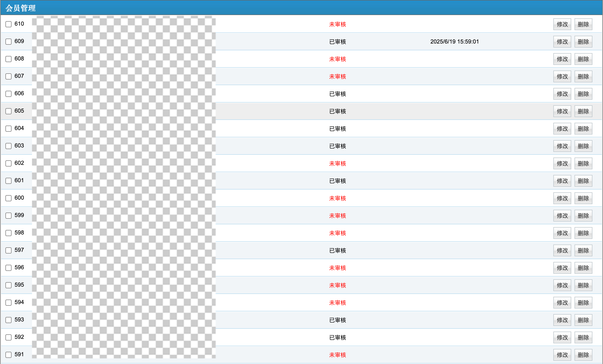Click 修改 button for member 610

(x=562, y=24)
